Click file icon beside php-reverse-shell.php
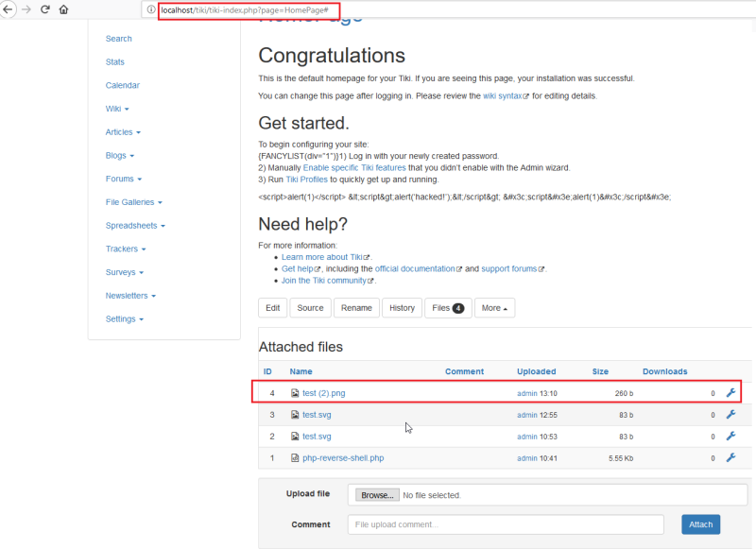This screenshot has height=549, width=756. click(x=295, y=458)
